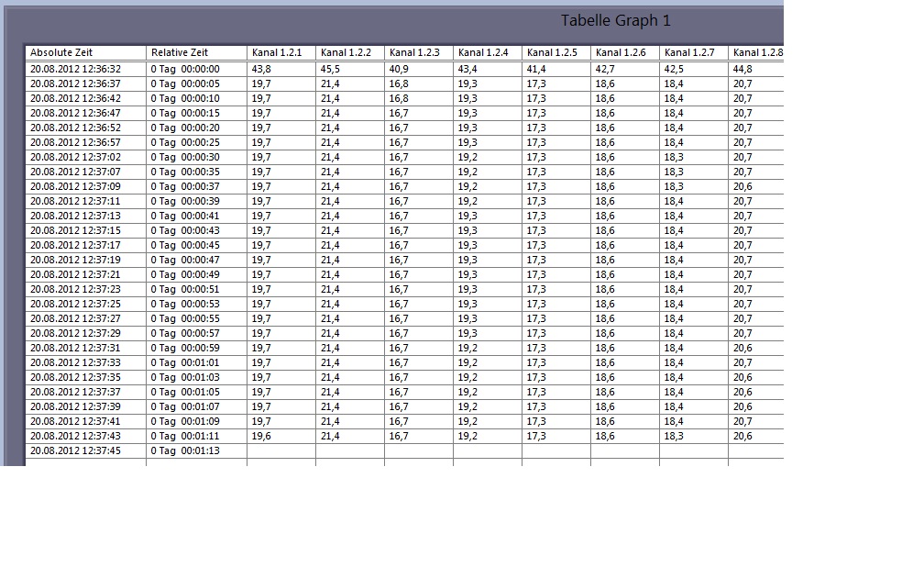Screen dimensions: 924x578
Task: Select value 41,4 under Kanal 1.2.5
Action: click(x=556, y=69)
